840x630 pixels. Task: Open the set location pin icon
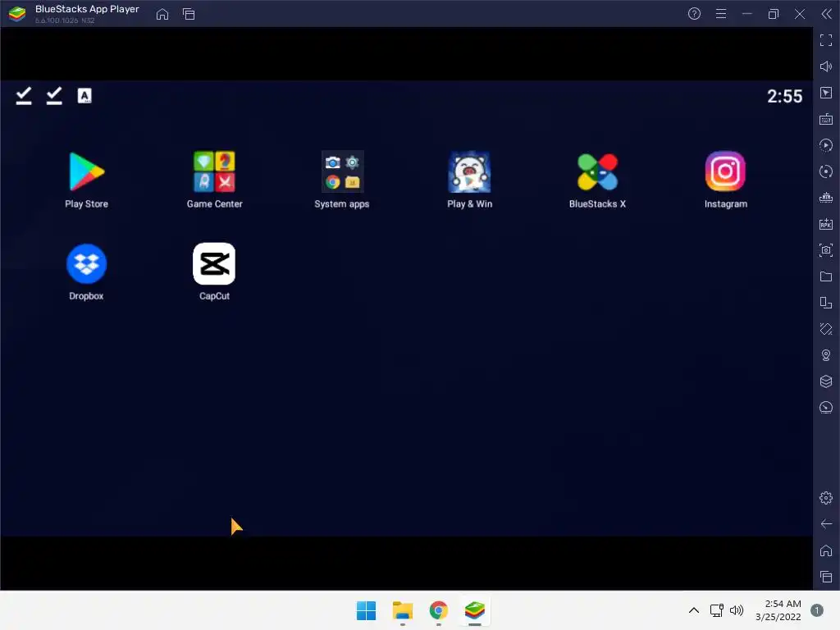pos(826,355)
